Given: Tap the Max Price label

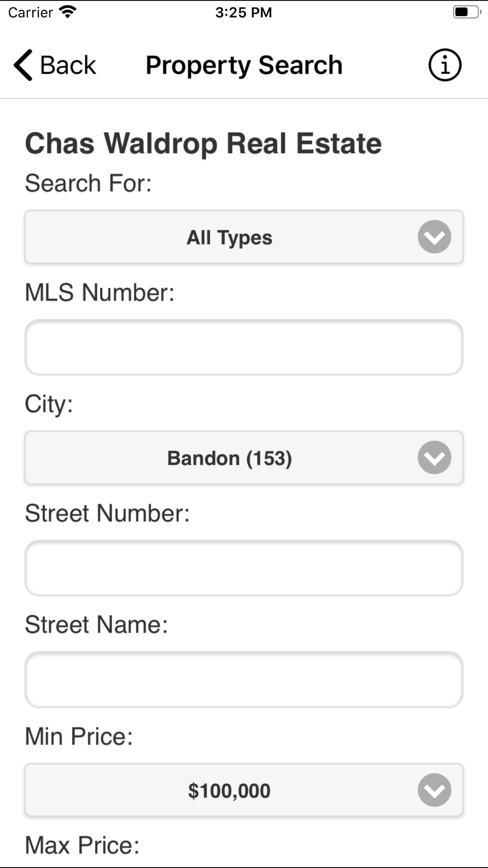Looking at the screenshot, I should [x=82, y=846].
